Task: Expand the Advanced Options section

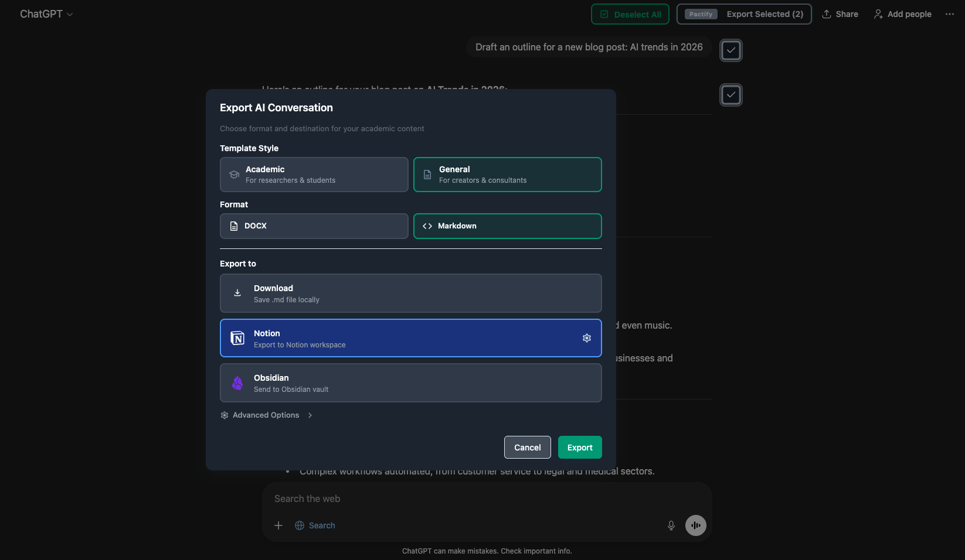Action: pos(266,415)
